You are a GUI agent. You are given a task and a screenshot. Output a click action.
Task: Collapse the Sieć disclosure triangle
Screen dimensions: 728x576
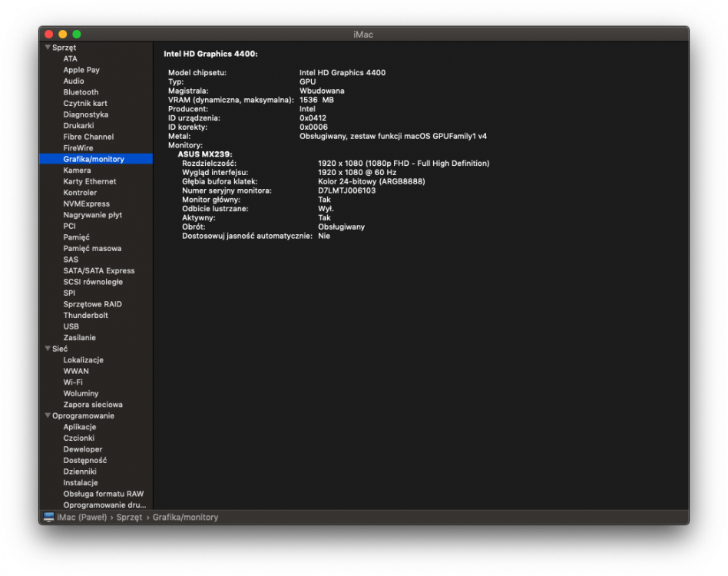48,349
